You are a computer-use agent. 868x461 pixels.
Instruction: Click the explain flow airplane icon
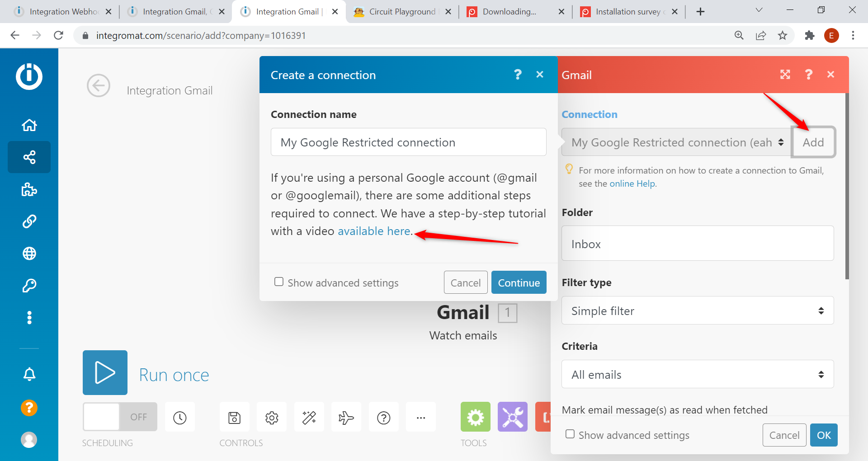click(x=346, y=417)
